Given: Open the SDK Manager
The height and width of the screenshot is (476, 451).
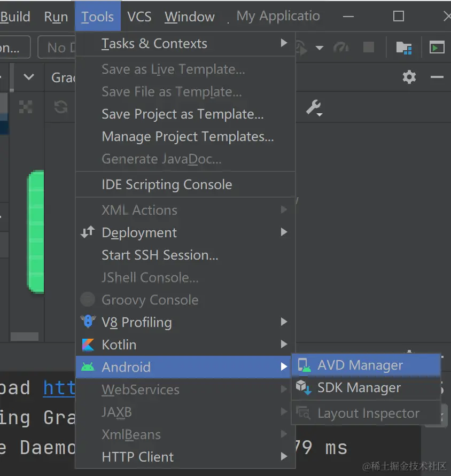Looking at the screenshot, I should [x=366, y=388].
